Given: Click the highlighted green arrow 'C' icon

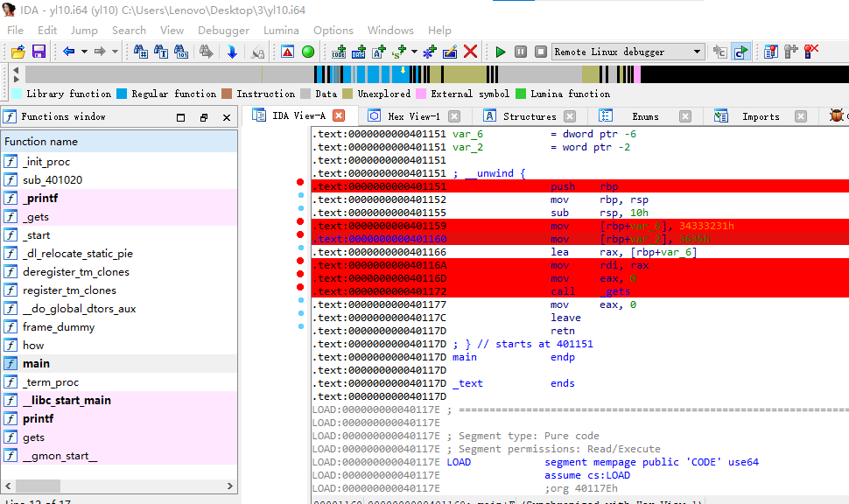Looking at the screenshot, I should click(740, 52).
